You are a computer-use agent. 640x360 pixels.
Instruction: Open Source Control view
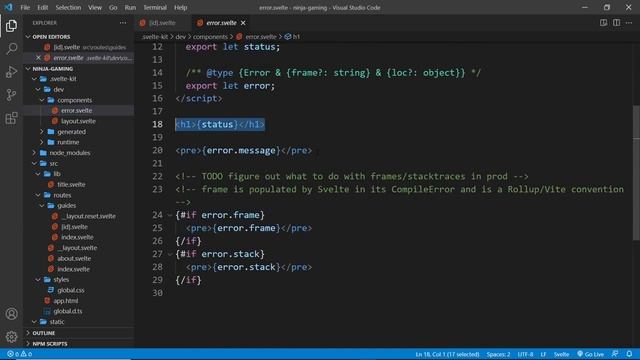click(x=11, y=95)
